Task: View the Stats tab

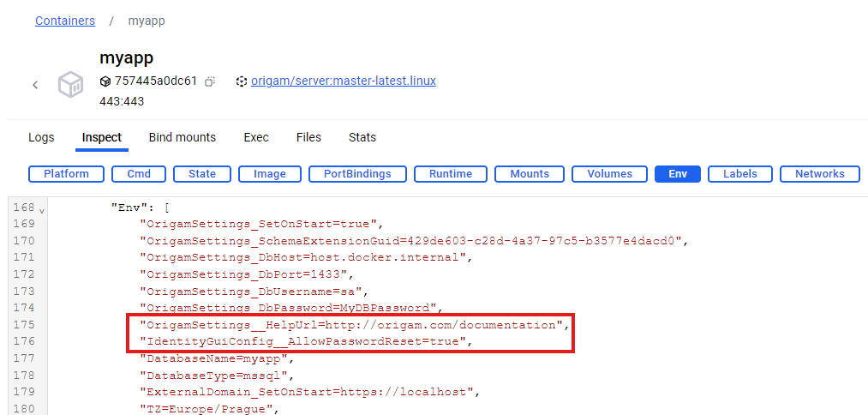Action: 362,137
